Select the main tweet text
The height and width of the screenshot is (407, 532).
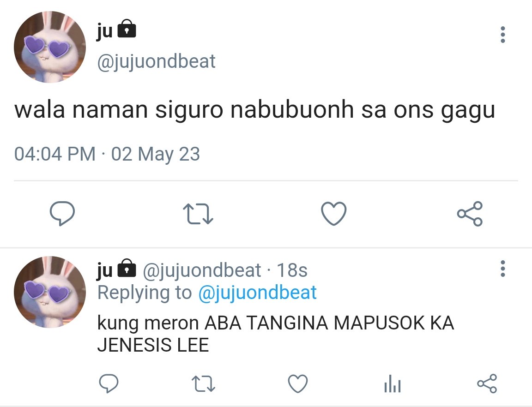pyautogui.click(x=255, y=110)
